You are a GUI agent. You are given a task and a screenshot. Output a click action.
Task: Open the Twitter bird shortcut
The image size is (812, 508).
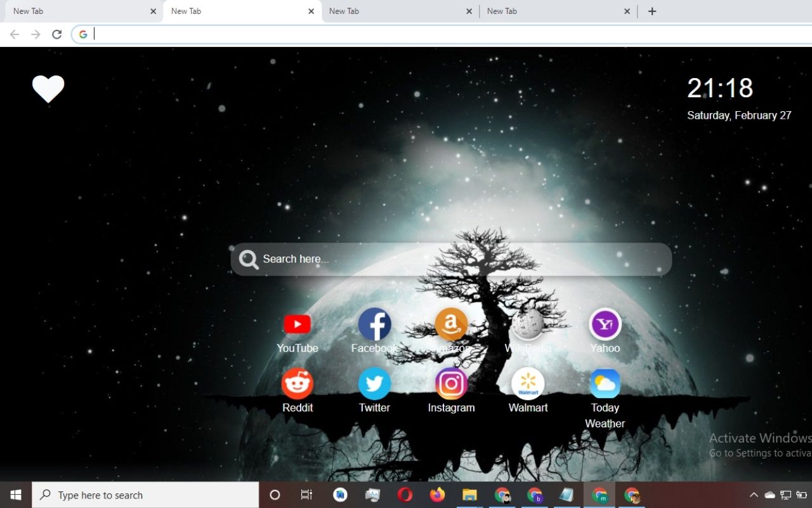pos(374,384)
